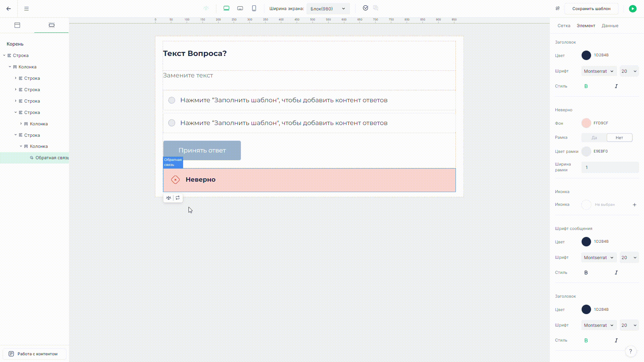
Task: Click the Сохранить шаблон button
Action: pyautogui.click(x=591, y=9)
